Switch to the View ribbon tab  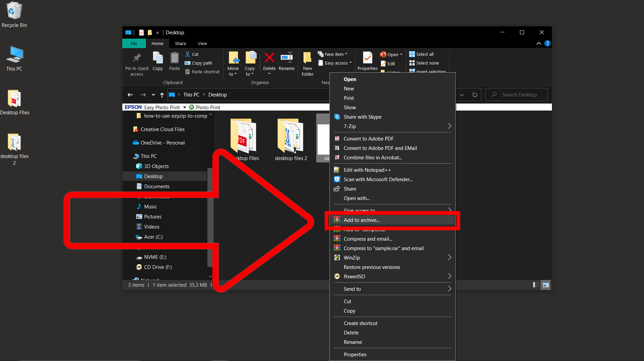(202, 43)
